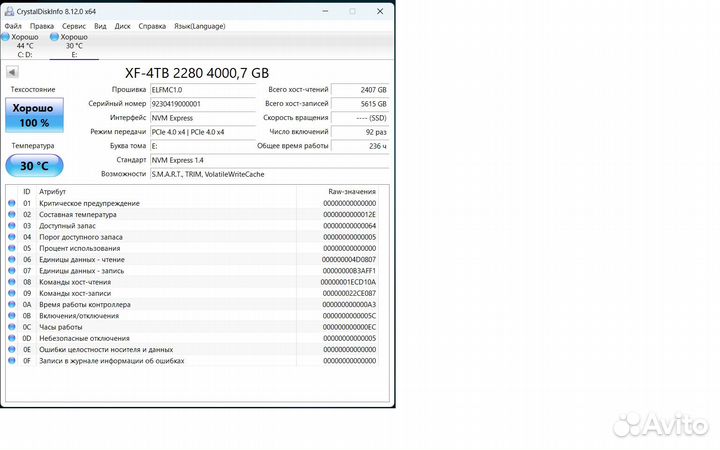Screen dimensions: 720x450
Task: Click the blue status dot for attribute 0C
Action: tap(12, 327)
